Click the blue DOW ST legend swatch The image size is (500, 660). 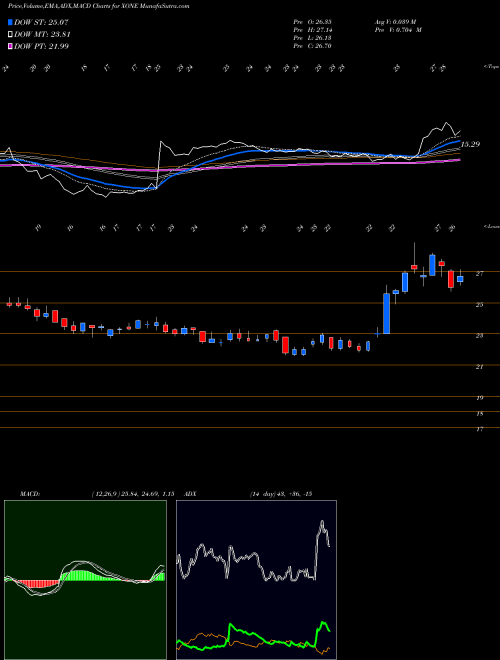11,23
